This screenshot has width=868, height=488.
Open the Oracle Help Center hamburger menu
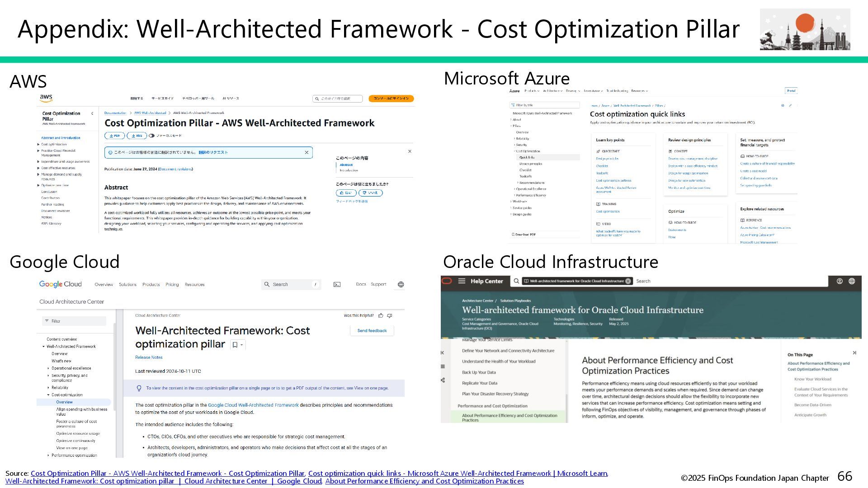point(462,281)
